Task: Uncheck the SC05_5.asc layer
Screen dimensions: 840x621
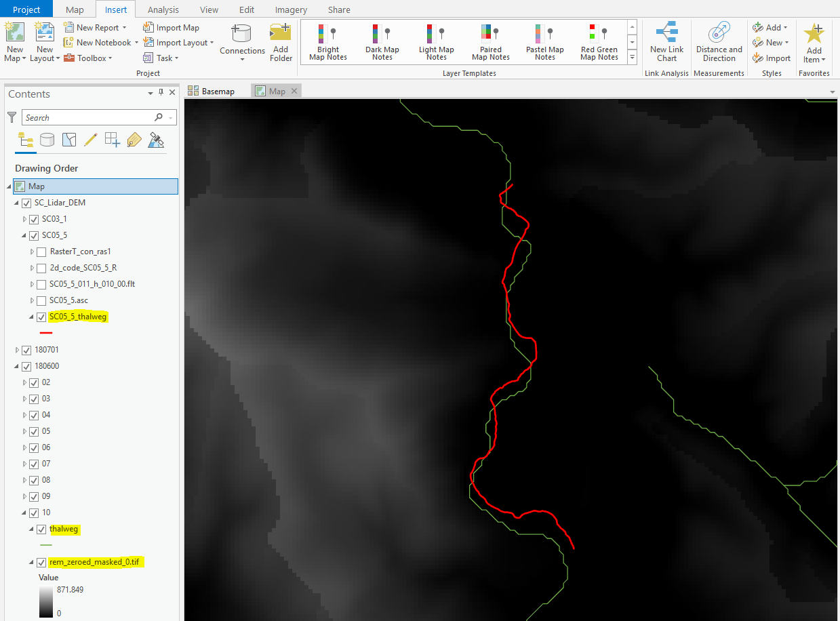Action: [41, 300]
